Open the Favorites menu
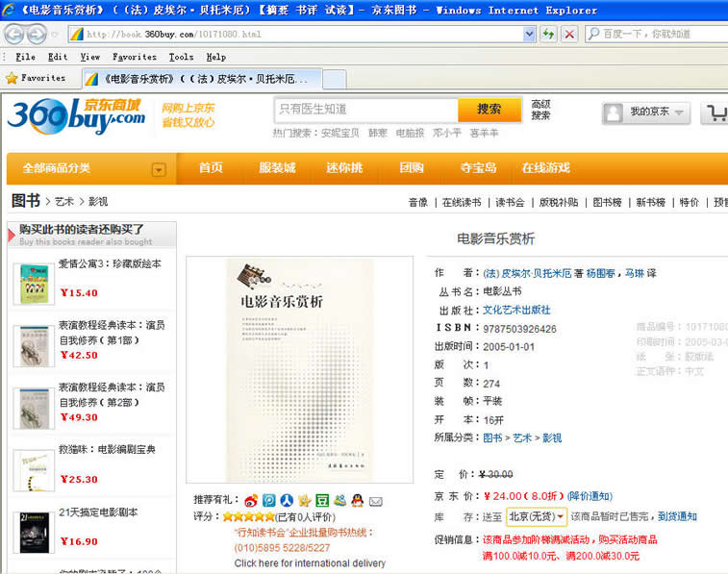Screen dimensions: 728x574 135,57
